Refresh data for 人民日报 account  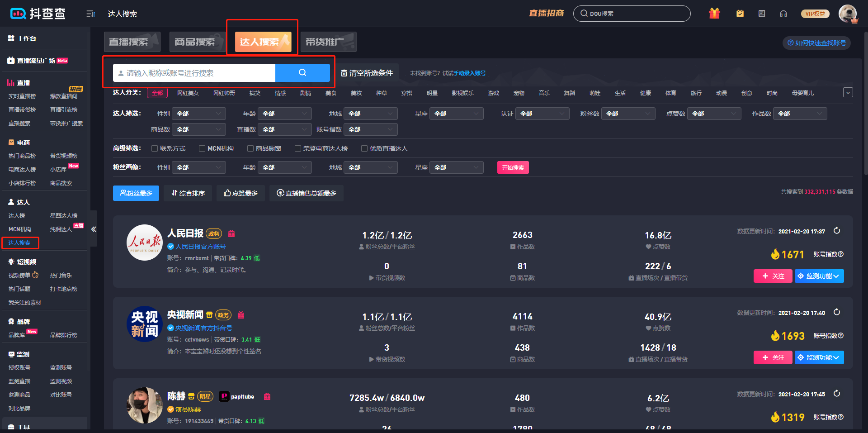point(837,231)
